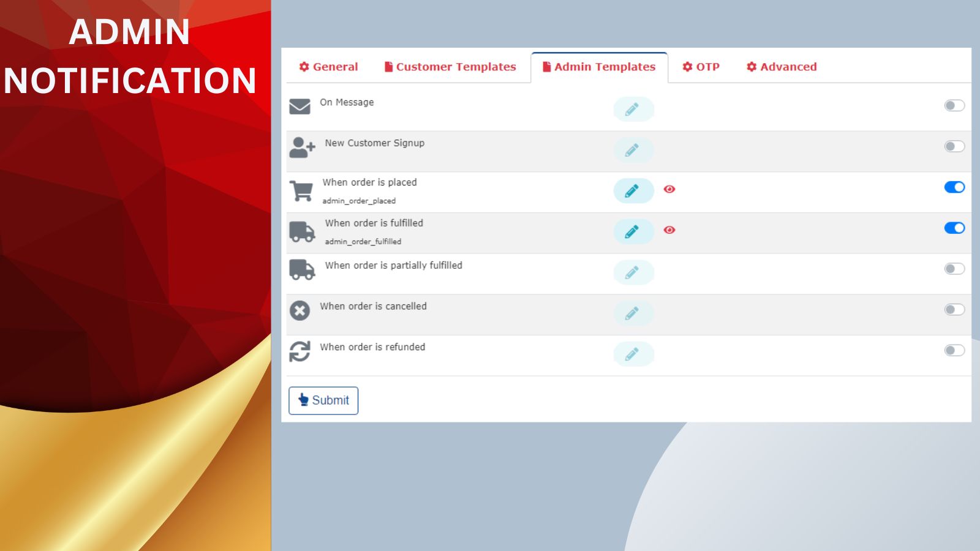Enable the order cancelled notification
The width and height of the screenshot is (980, 551).
click(954, 310)
